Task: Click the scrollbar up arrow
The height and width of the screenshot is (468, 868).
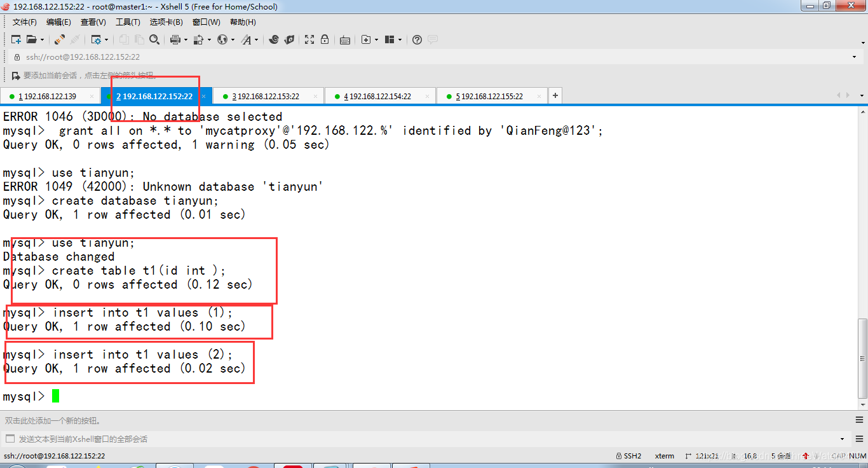Action: tap(862, 111)
